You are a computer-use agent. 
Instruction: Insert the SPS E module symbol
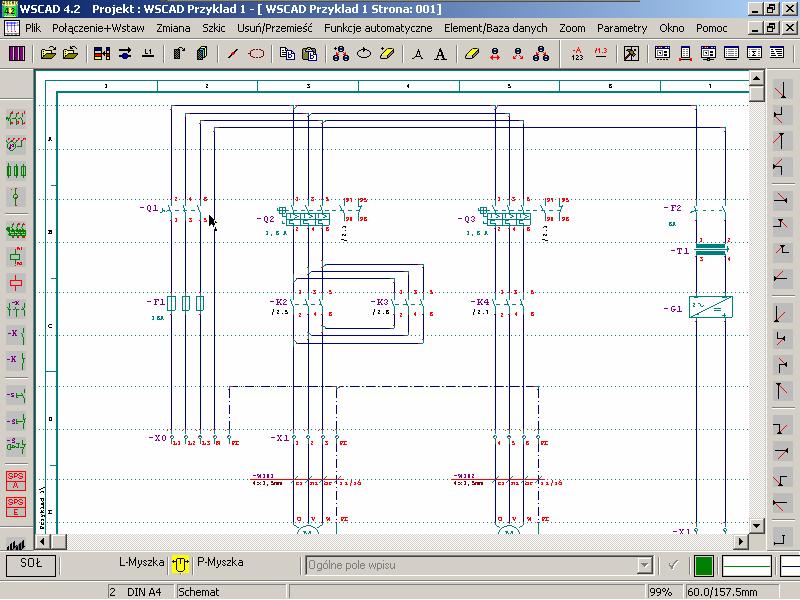(16, 507)
